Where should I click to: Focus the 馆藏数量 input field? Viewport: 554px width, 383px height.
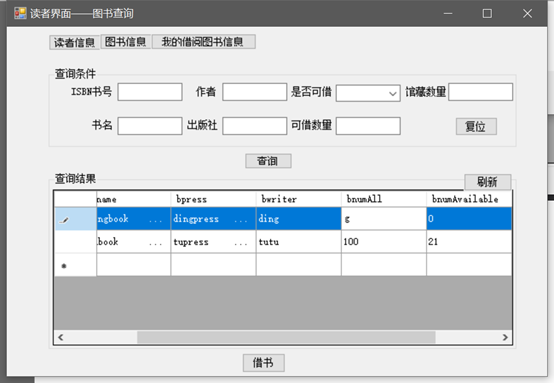tap(481, 92)
